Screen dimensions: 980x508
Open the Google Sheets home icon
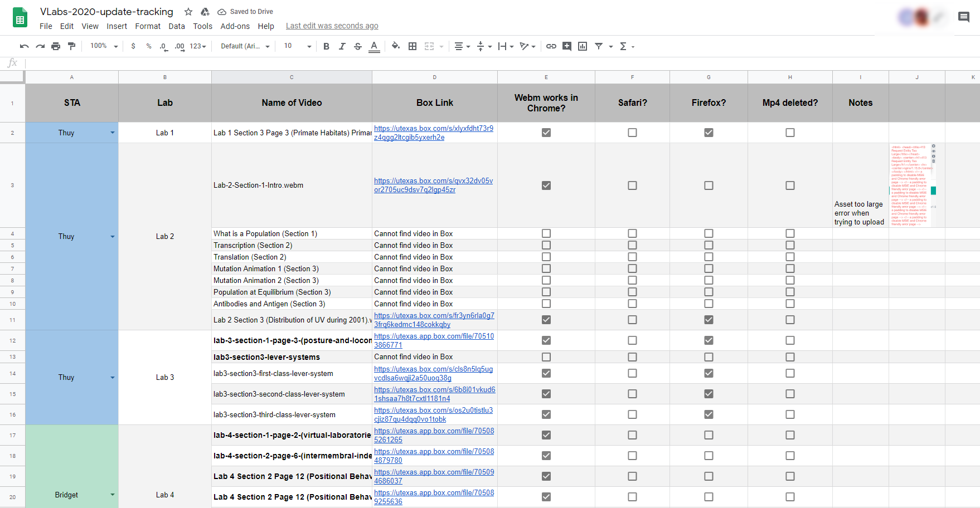pos(20,18)
